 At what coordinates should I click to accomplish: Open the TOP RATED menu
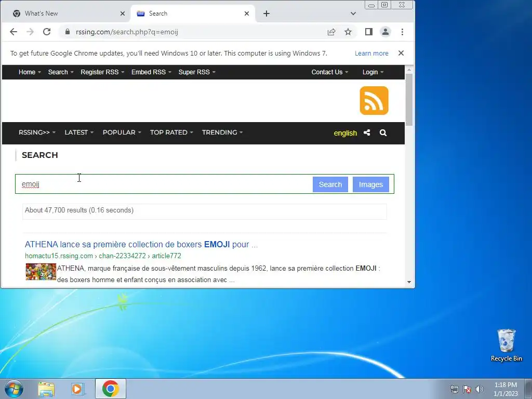[x=171, y=132]
